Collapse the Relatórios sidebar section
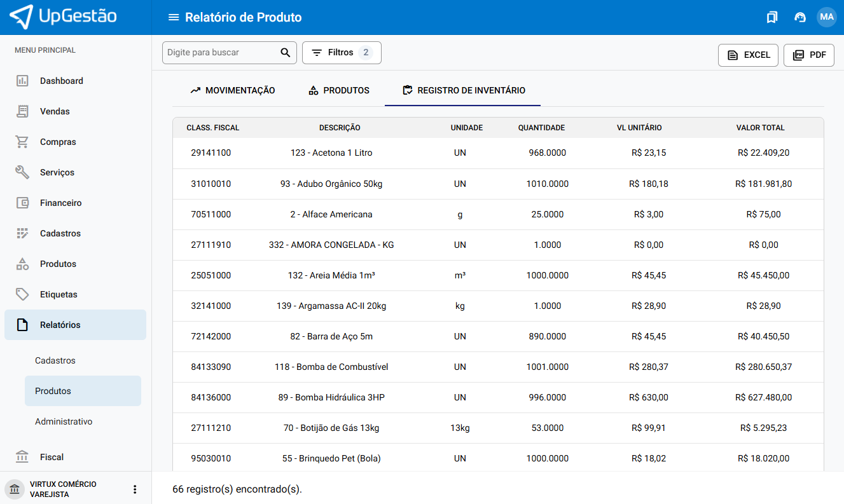Screen dimensions: 844x504 (60, 325)
